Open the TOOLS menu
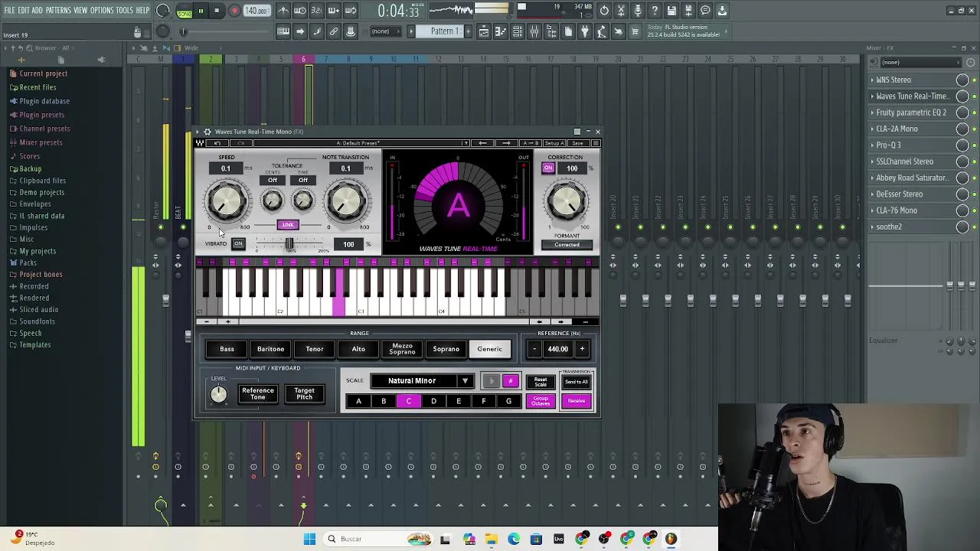Viewport: 980px width, 551px height. pos(125,11)
